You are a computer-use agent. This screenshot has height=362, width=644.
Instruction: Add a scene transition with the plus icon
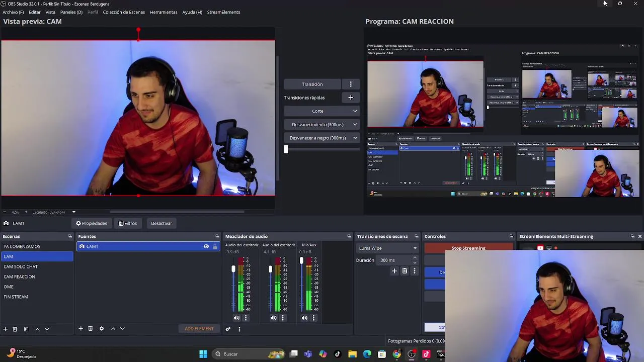394,271
